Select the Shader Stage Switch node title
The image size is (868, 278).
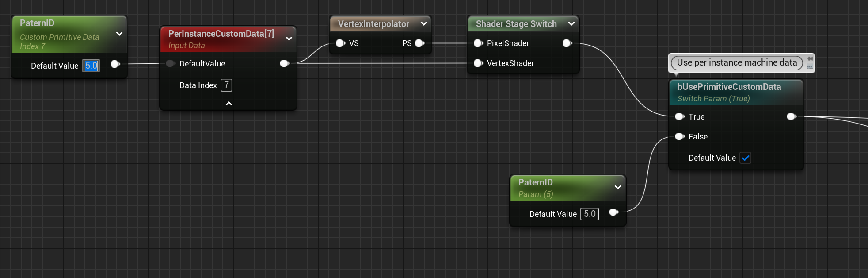point(516,24)
